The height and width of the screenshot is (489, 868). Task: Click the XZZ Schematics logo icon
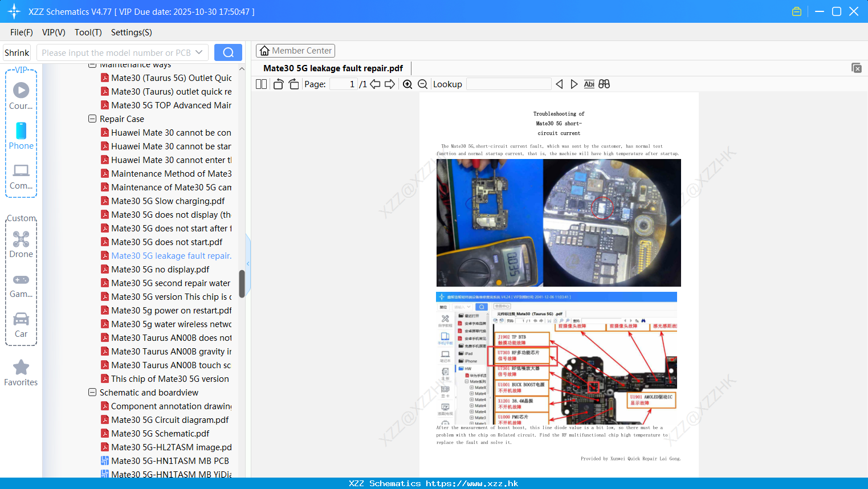(14, 11)
